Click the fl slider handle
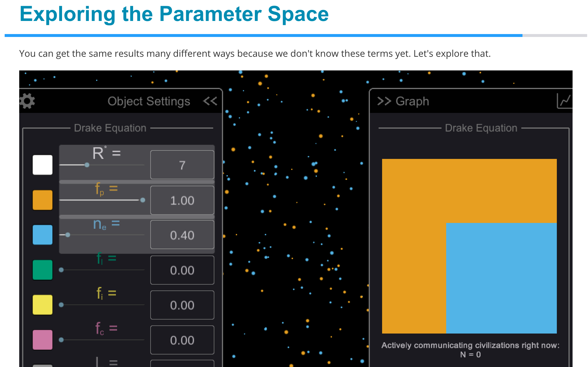 pos(61,270)
